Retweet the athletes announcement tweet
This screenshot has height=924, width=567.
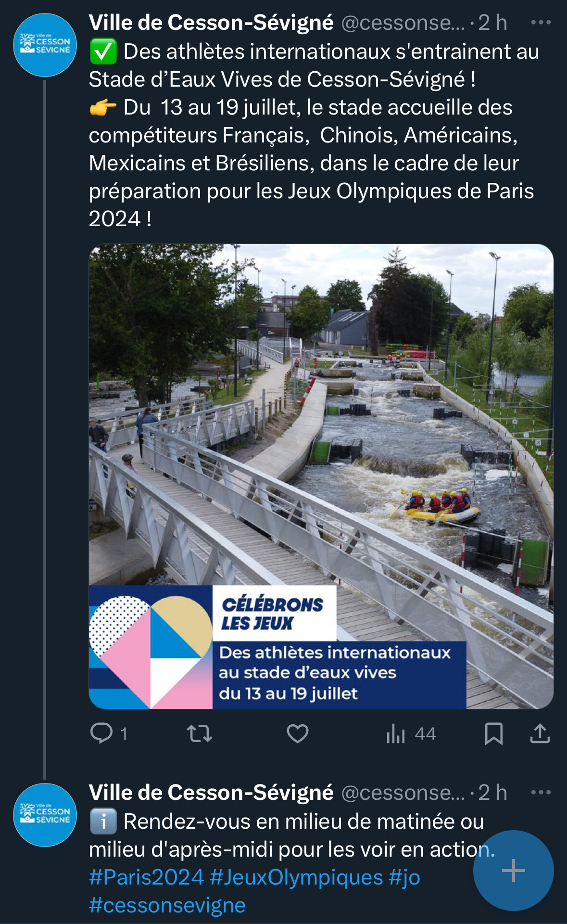click(200, 733)
